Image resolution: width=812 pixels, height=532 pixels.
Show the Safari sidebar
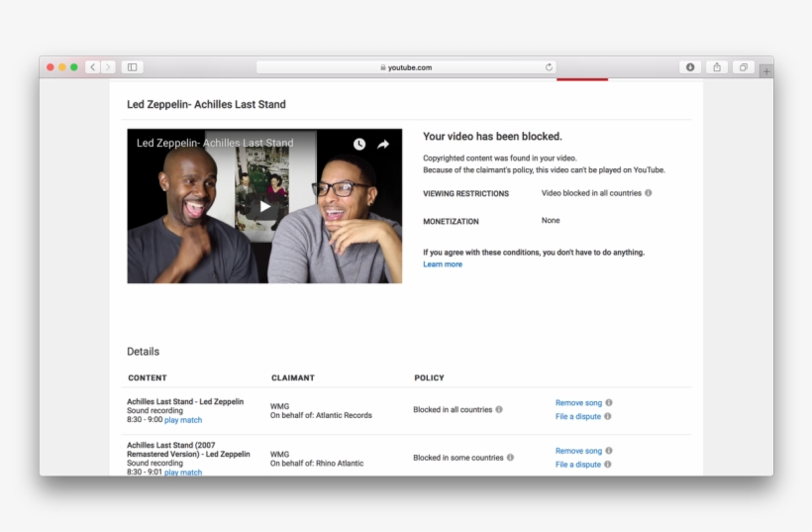132,67
